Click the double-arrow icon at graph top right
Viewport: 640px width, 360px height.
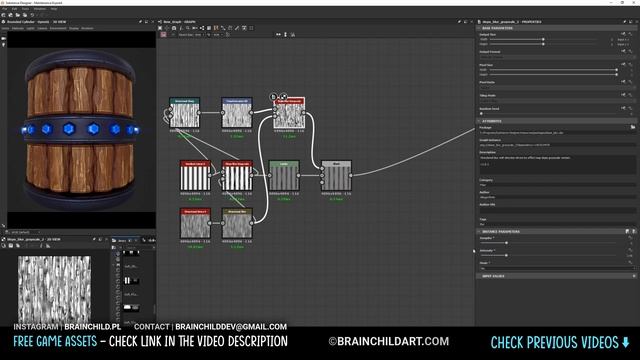[278, 35]
